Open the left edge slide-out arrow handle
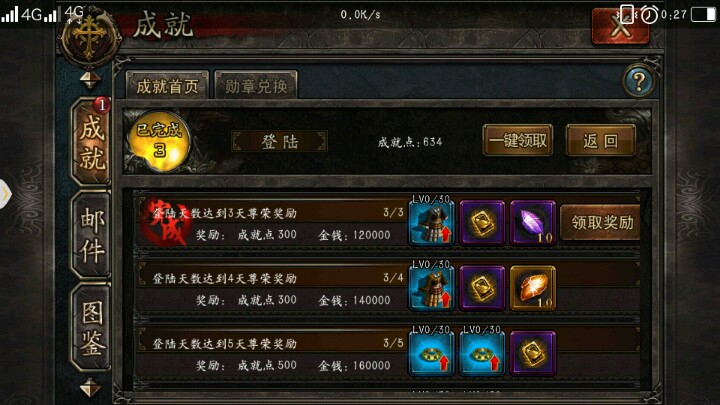Screen dimensions: 720x405 (5, 194)
